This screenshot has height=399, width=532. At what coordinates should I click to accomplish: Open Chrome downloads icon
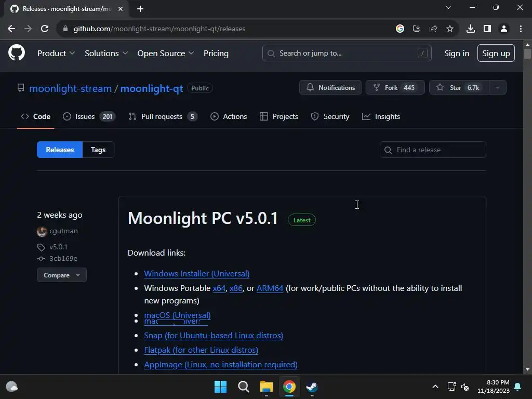tap(471, 29)
